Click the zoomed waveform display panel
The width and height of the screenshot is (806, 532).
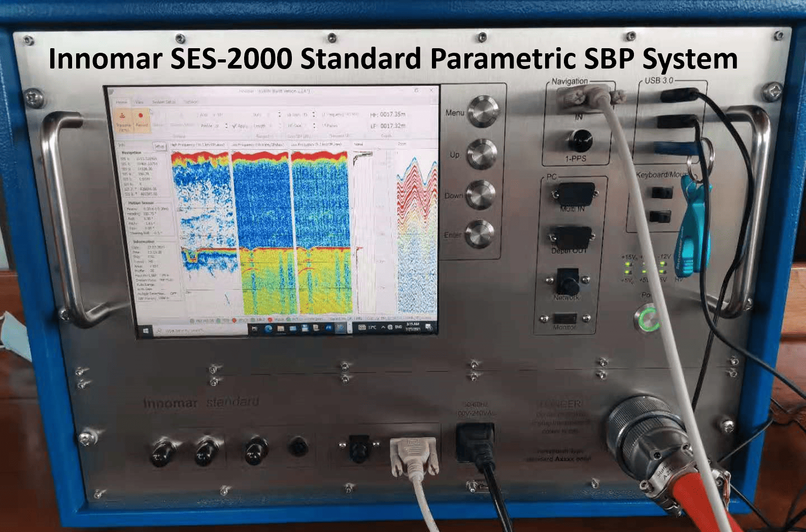(x=417, y=231)
